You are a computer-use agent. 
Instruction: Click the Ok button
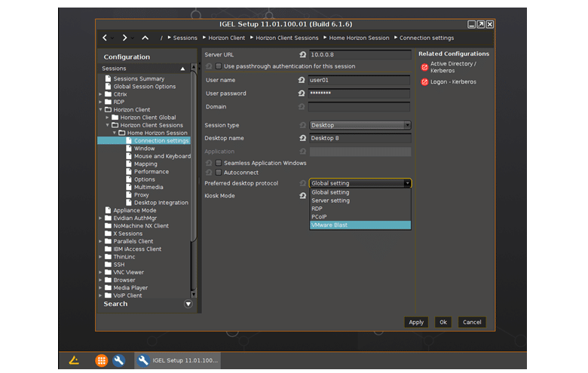pos(443,322)
